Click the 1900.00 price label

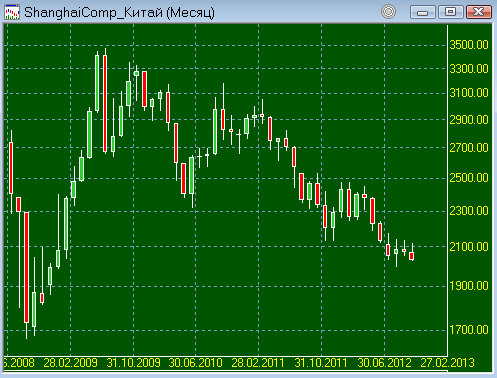pyautogui.click(x=469, y=286)
